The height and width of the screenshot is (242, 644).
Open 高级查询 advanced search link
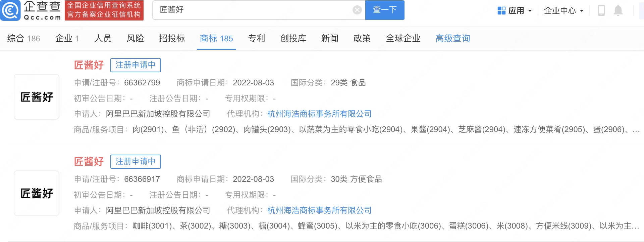[452, 39]
